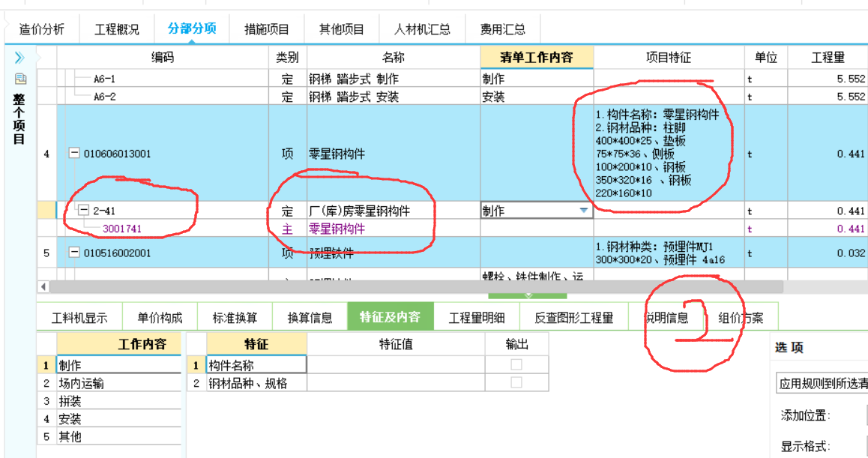The width and height of the screenshot is (868, 458).
Task: Select 拼装 in work content list
Action: pyautogui.click(x=119, y=400)
